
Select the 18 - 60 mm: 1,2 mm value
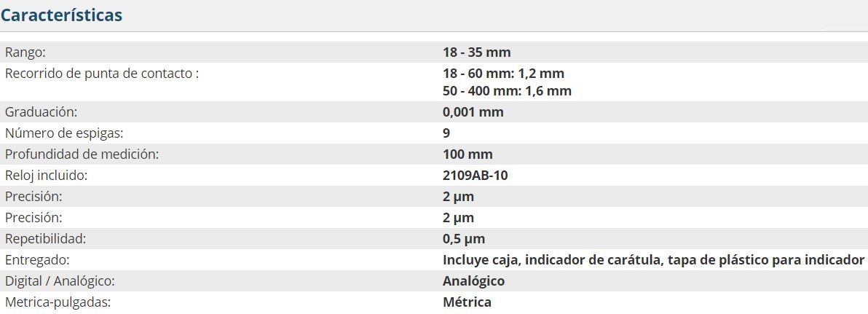tap(503, 74)
